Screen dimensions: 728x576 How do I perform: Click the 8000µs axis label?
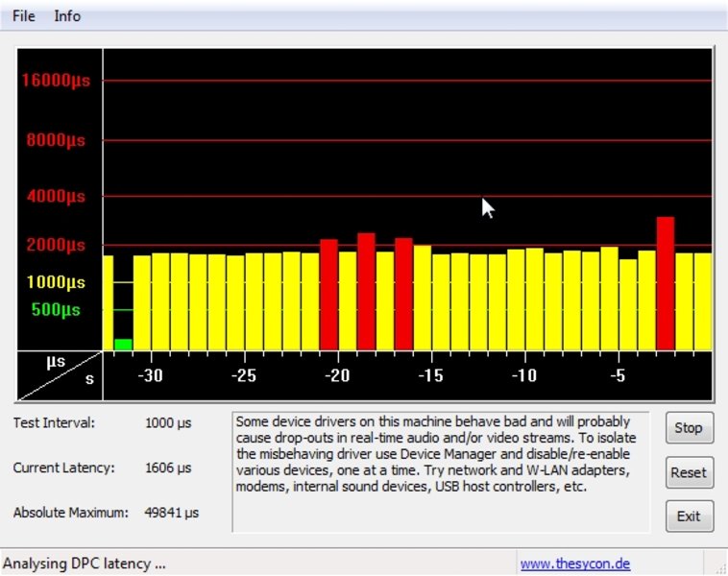click(56, 140)
